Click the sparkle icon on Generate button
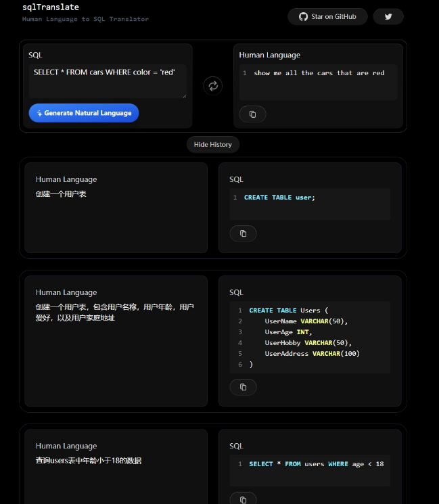 [40, 114]
